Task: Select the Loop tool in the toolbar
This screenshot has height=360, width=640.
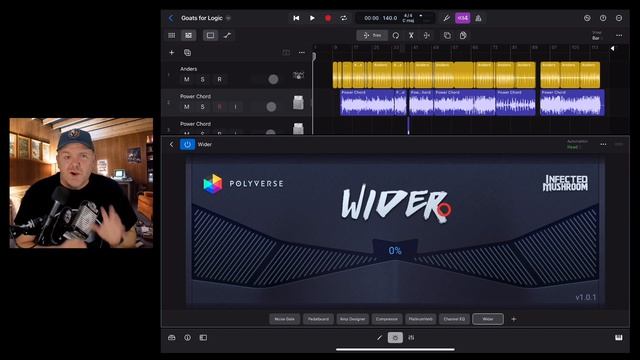Action: pyautogui.click(x=396, y=36)
